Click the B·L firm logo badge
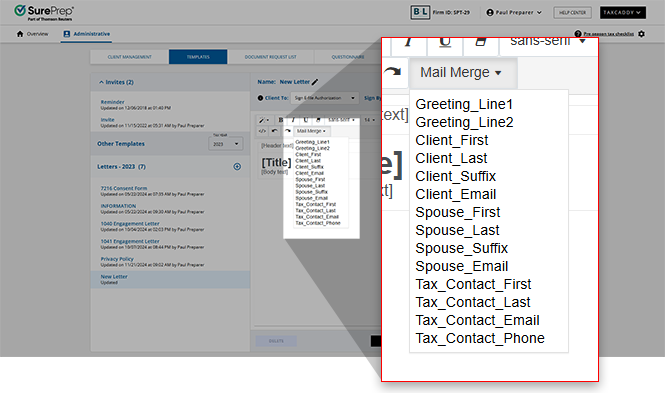The width and height of the screenshot is (665, 393). (x=420, y=12)
